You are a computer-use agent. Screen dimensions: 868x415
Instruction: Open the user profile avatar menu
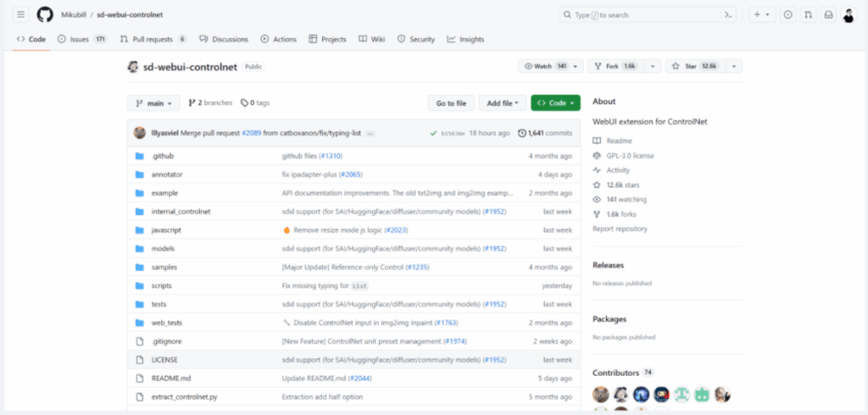849,15
